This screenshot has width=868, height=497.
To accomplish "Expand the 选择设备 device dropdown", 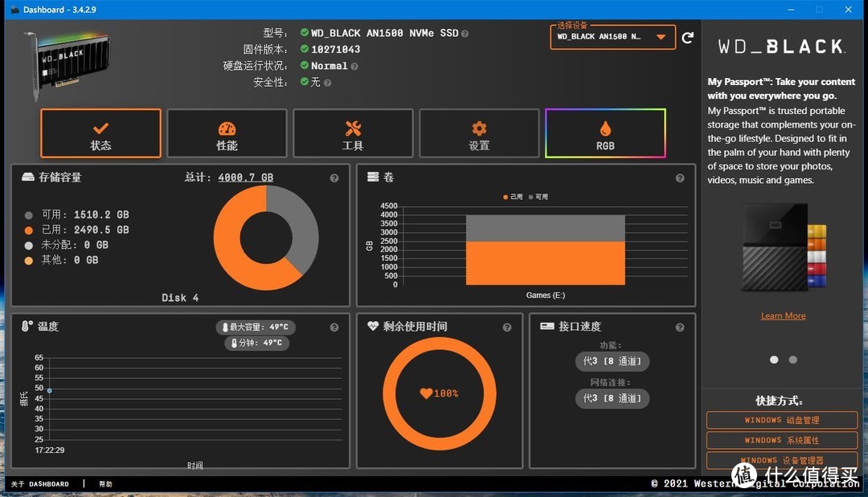I will [x=612, y=37].
